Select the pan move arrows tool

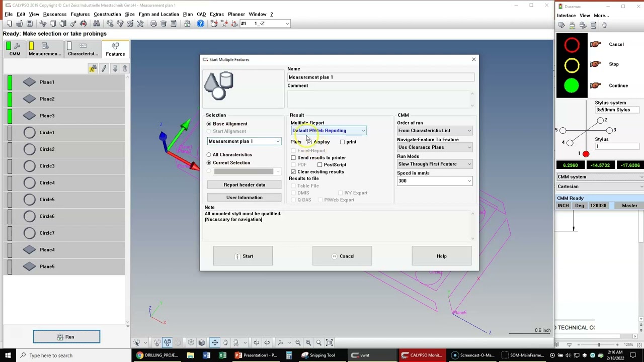click(215, 342)
